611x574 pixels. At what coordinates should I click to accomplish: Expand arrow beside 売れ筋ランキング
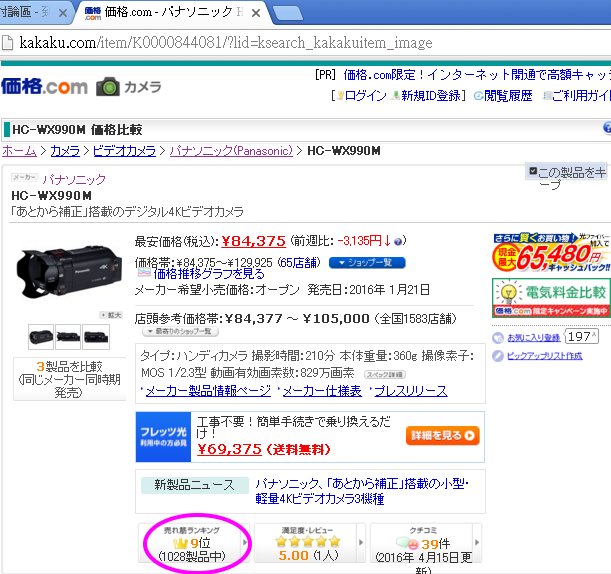(x=245, y=542)
